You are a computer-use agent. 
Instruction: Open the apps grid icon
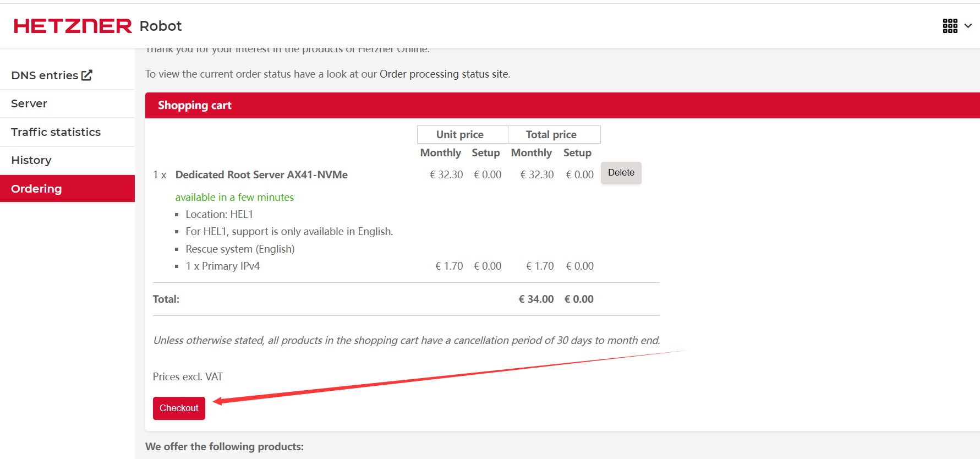pos(950,26)
